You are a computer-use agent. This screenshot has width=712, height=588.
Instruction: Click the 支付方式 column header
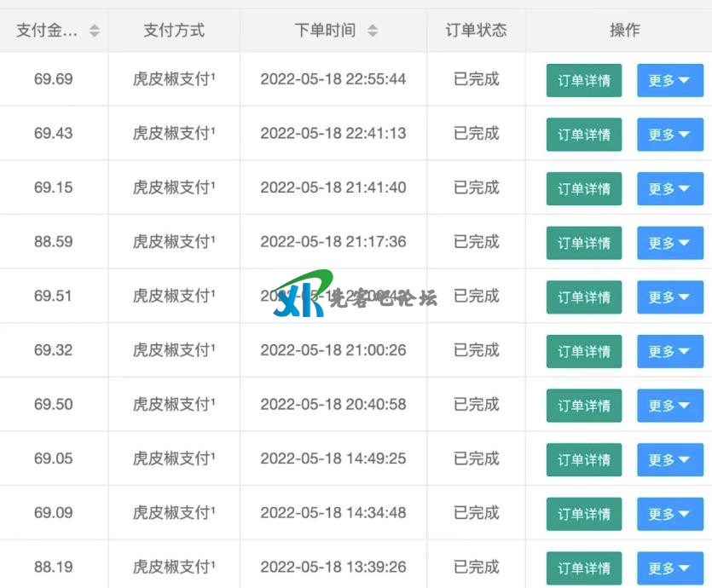point(174,31)
